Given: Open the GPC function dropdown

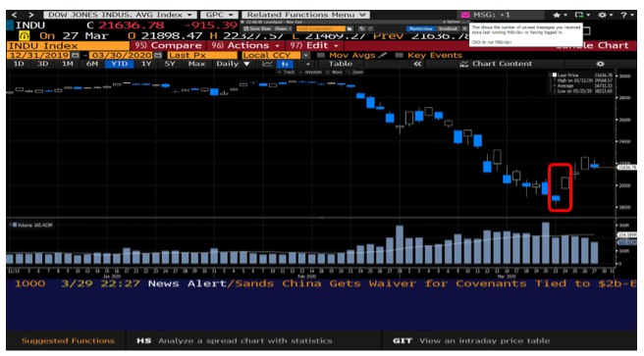Looking at the screenshot, I should [x=219, y=15].
